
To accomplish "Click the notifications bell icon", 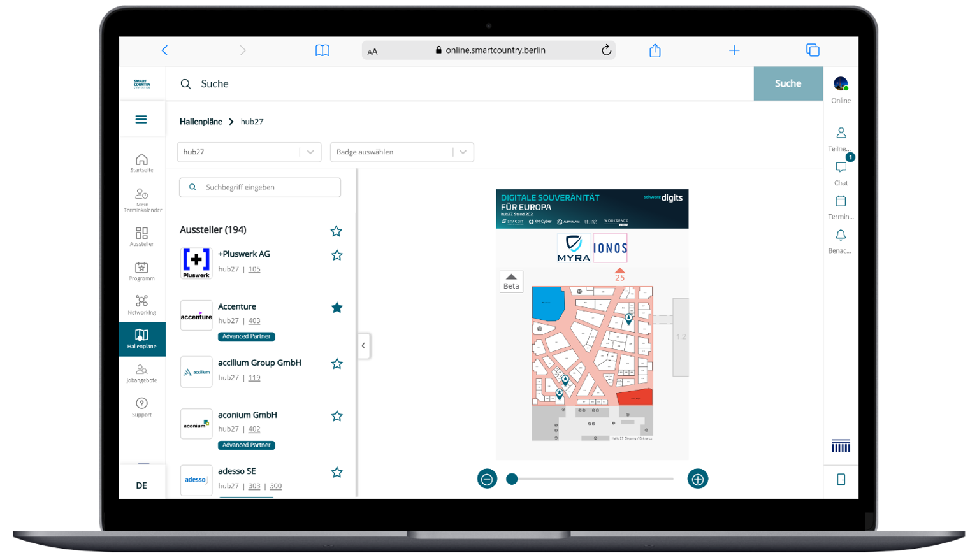I will 841,236.
